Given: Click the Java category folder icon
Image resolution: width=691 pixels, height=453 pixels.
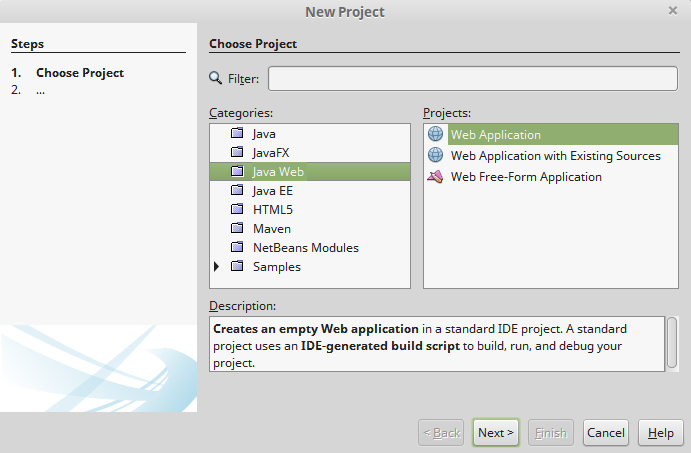Looking at the screenshot, I should (x=237, y=134).
